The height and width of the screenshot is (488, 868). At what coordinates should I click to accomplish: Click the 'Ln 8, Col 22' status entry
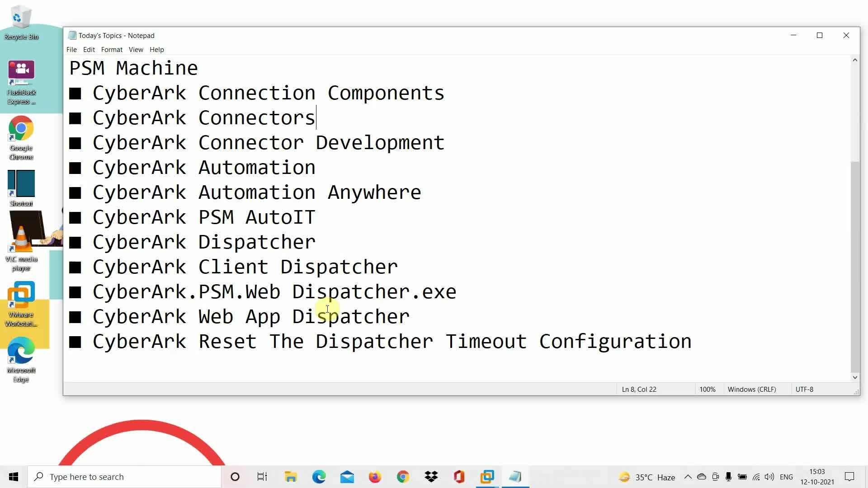point(639,389)
